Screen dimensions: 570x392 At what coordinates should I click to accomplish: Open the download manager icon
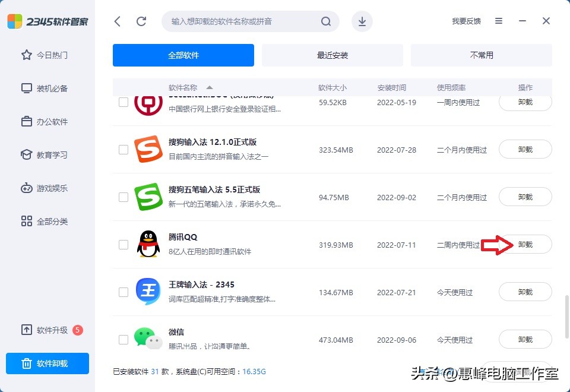[x=362, y=20]
